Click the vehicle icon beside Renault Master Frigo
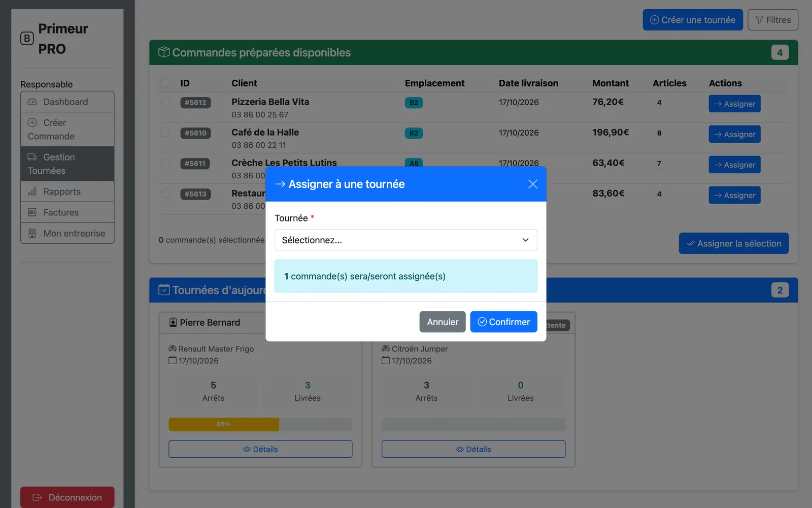Screen dimensions: 812x508 tap(173, 348)
